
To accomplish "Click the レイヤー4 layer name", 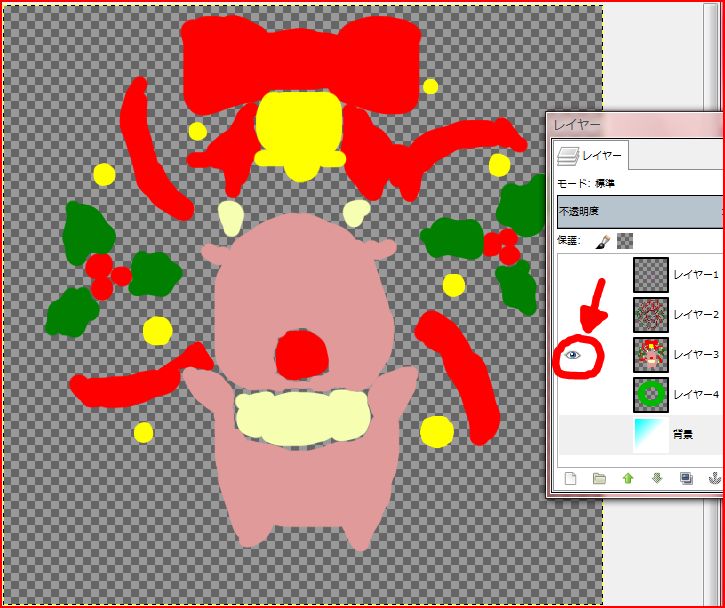I will pyautogui.click(x=696, y=394).
